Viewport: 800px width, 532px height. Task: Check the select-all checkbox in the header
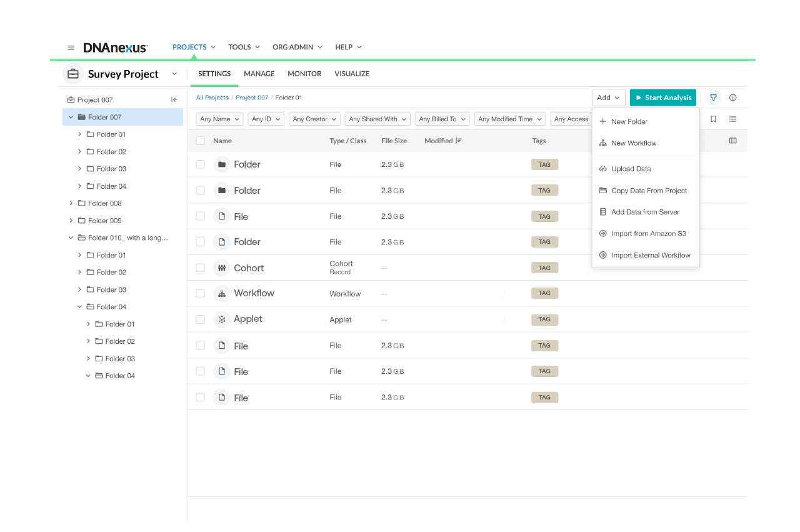coord(200,140)
